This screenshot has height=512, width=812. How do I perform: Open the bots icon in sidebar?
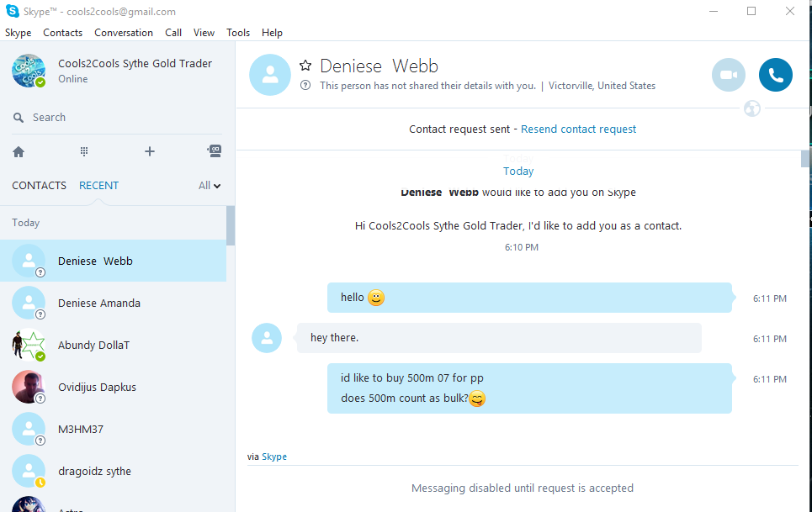(215, 151)
